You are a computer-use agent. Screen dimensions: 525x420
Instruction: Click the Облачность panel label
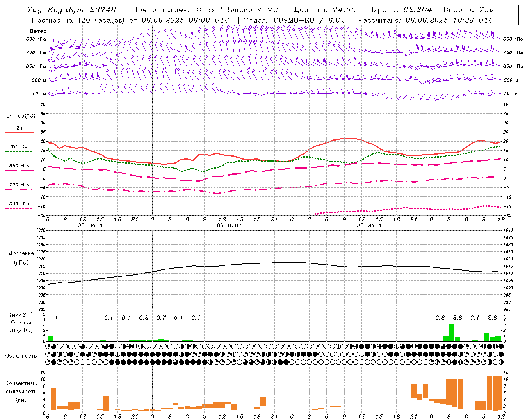[x=21, y=356]
